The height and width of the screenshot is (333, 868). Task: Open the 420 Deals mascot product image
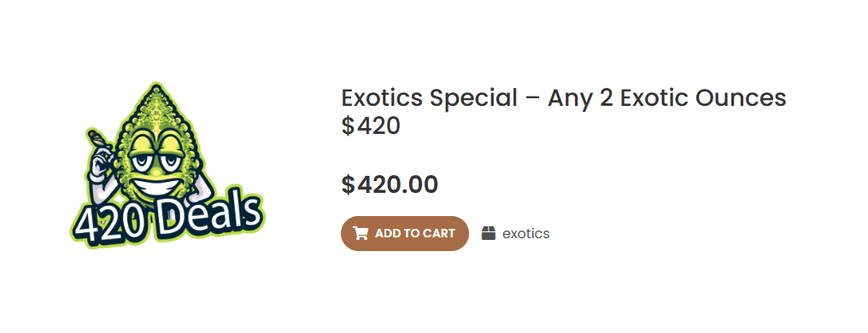click(x=167, y=166)
